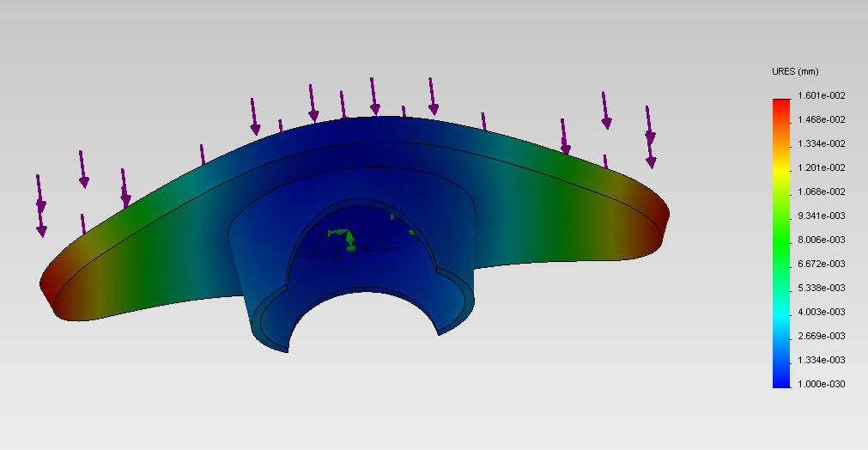Viewport: 868px width, 450px height.
Task: Click the 8.006e-003 legend value
Action: point(822,240)
